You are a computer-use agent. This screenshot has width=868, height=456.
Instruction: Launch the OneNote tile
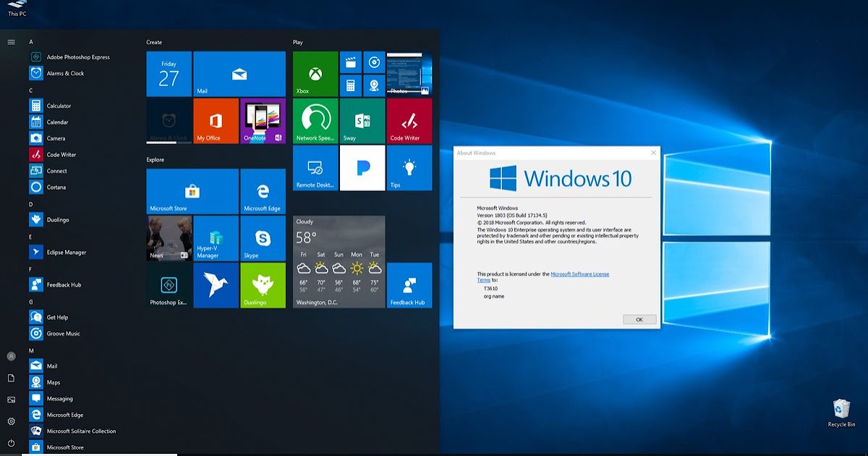point(263,121)
